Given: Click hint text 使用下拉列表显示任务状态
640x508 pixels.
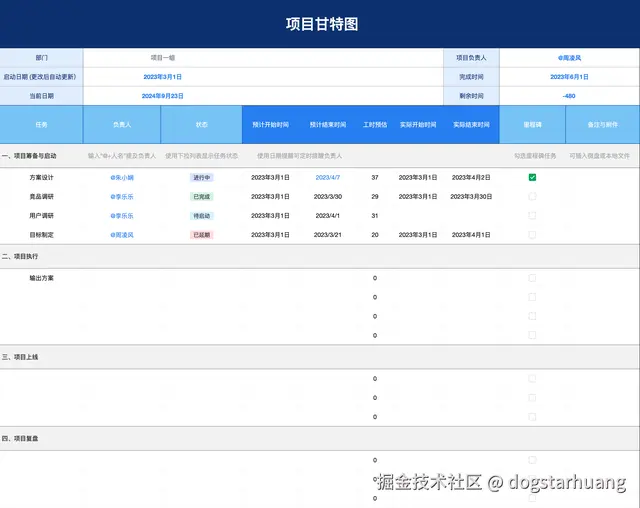Looking at the screenshot, I should (202, 156).
